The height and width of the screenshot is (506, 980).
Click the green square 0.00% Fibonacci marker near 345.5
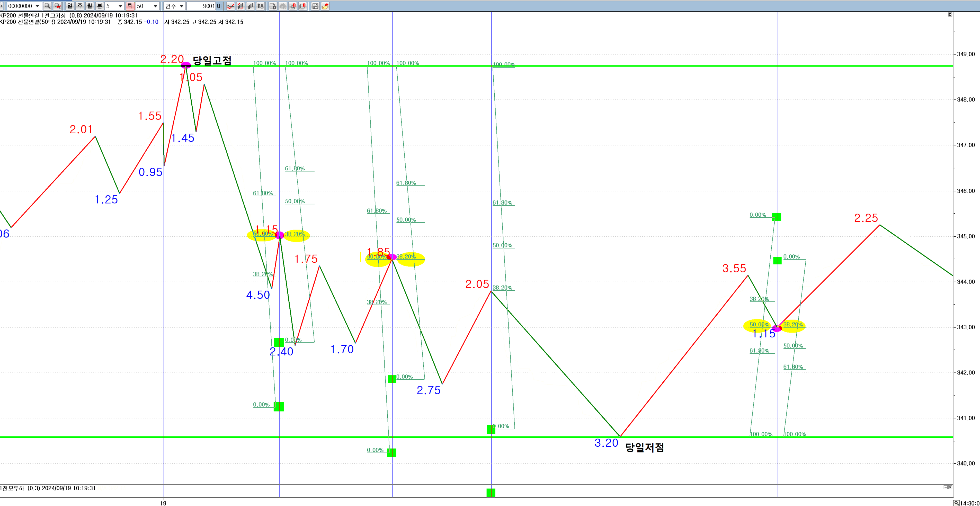point(777,217)
